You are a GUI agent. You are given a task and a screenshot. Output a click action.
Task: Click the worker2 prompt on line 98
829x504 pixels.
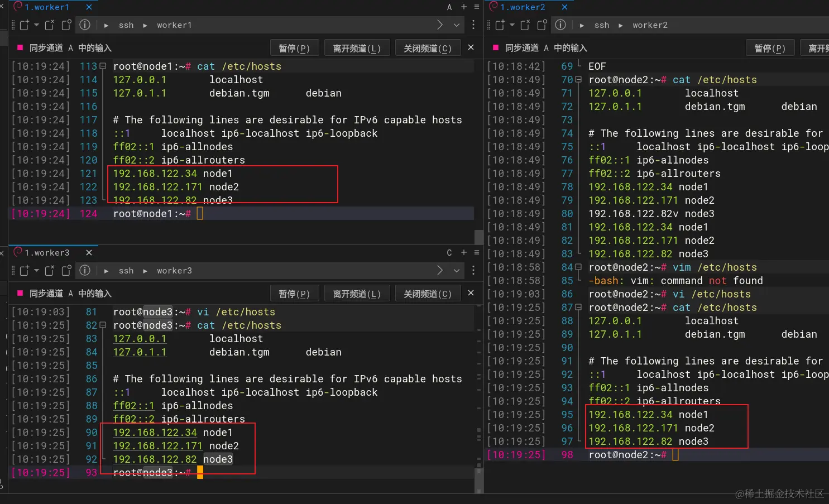click(628, 455)
